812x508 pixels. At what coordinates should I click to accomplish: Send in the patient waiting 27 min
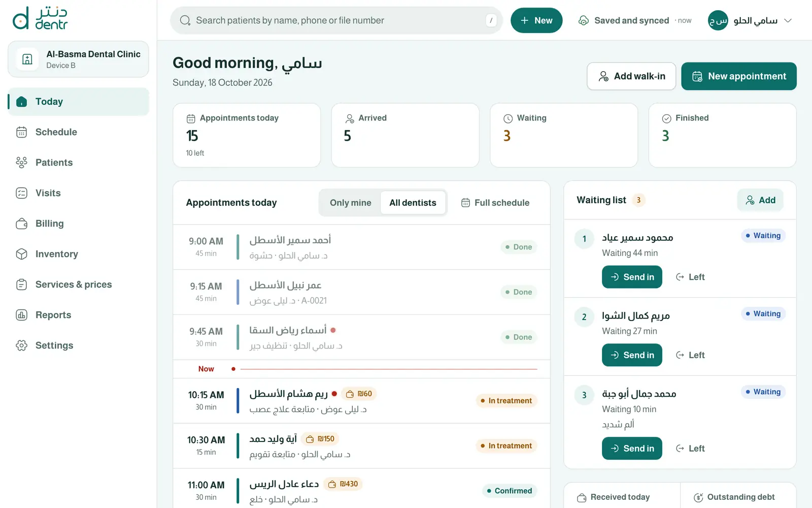point(632,355)
